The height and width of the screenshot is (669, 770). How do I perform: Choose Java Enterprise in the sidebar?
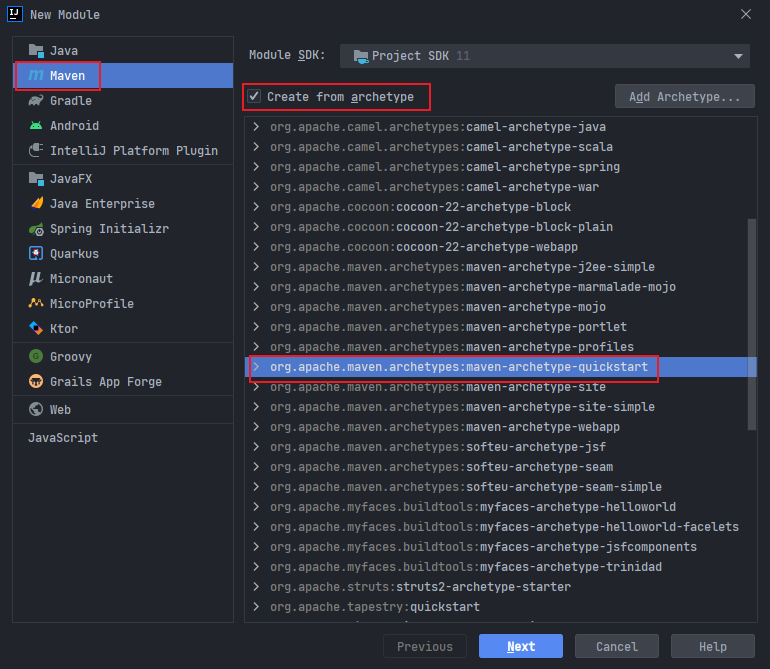pyautogui.click(x=123, y=203)
